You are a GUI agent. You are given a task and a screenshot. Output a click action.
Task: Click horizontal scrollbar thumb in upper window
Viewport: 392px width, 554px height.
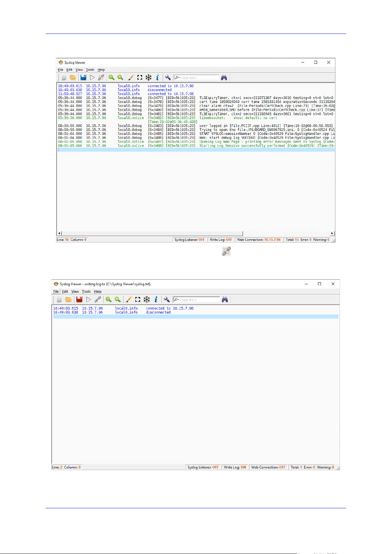point(152,233)
